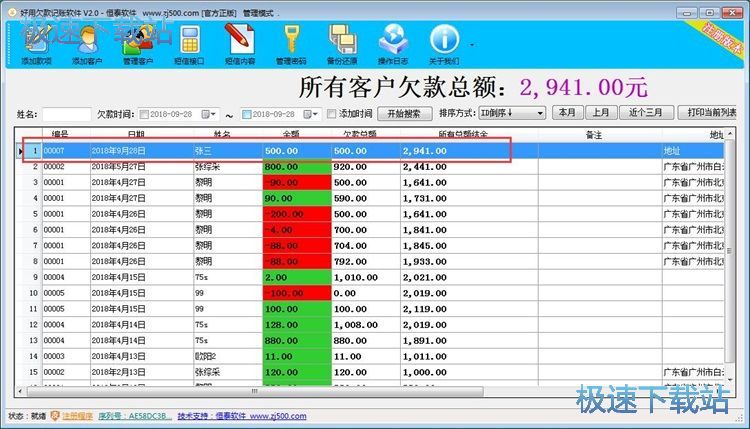Tick the checkbox in the end date field
750x429 pixels.
[x=246, y=114]
